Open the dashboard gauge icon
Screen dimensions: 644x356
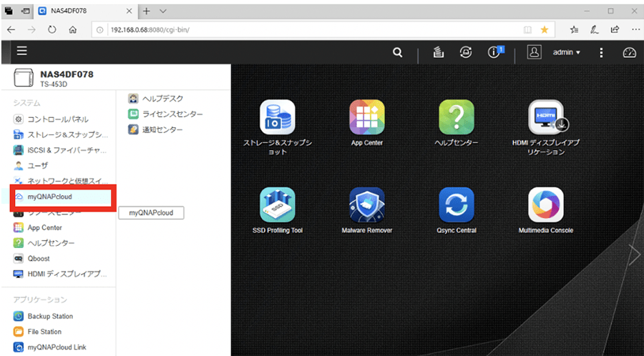630,52
